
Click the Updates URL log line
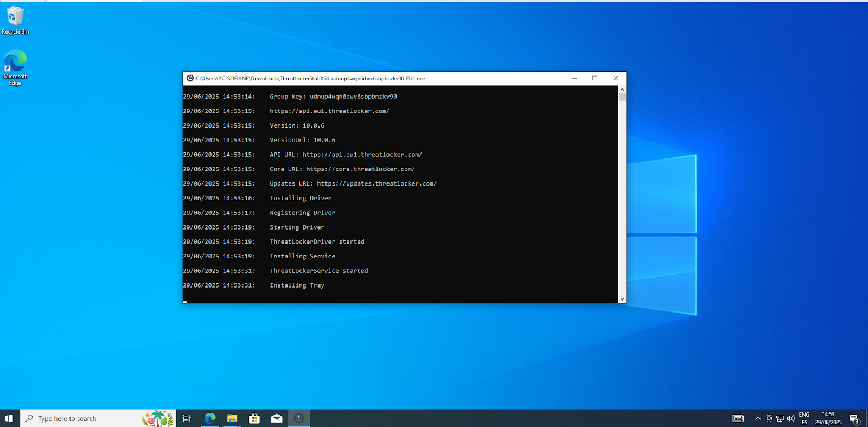point(310,183)
